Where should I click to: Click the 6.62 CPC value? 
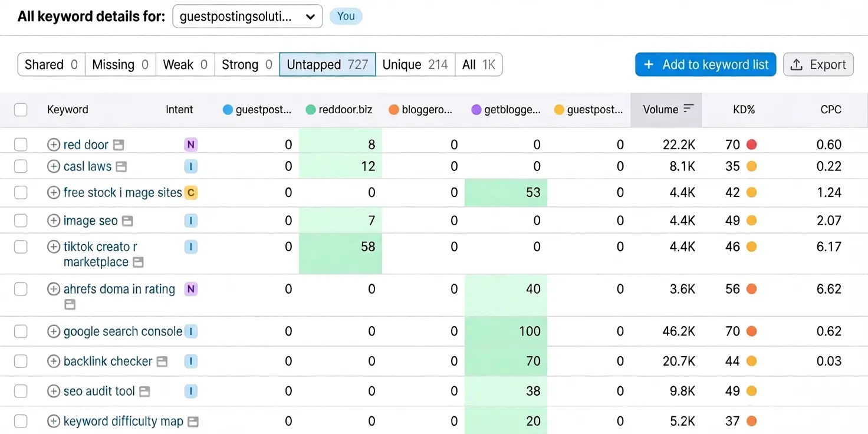coord(829,289)
